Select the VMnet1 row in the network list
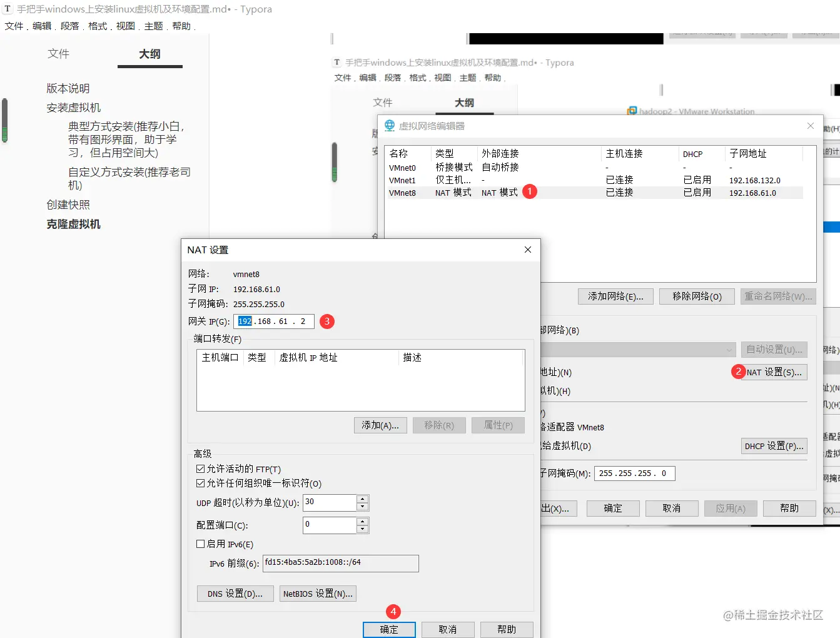This screenshot has height=638, width=840. [x=594, y=180]
